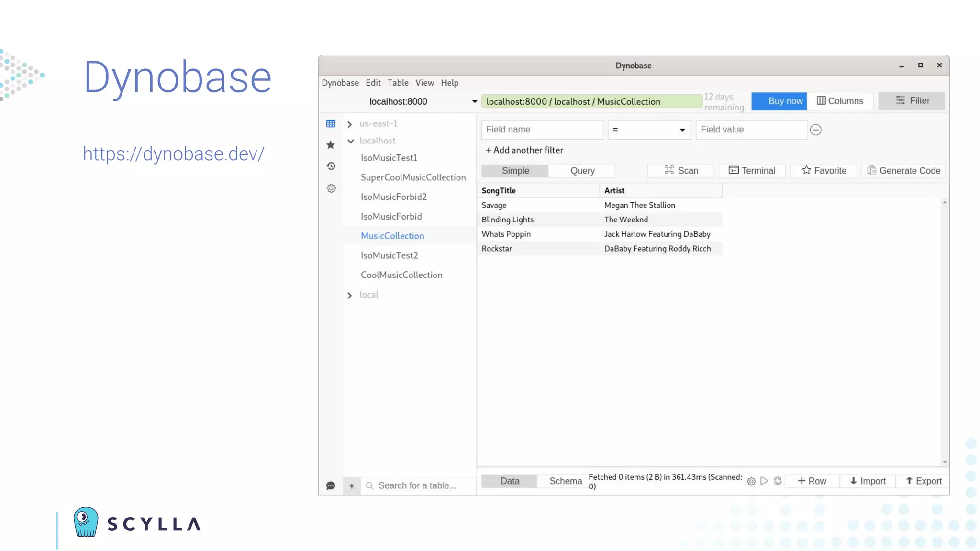
Task: Open the tables view icon in sidebar
Action: click(330, 124)
